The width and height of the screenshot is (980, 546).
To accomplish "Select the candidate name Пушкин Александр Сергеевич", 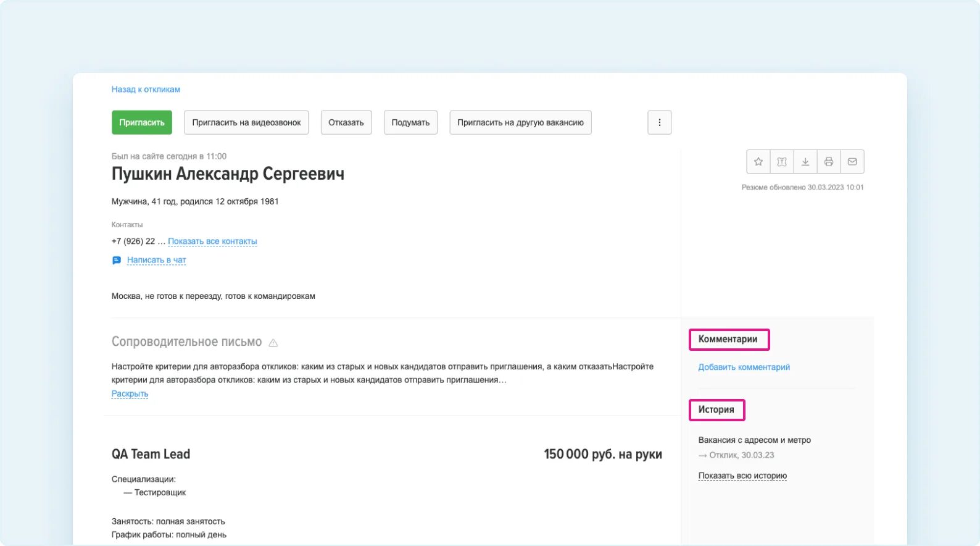I will (x=228, y=174).
